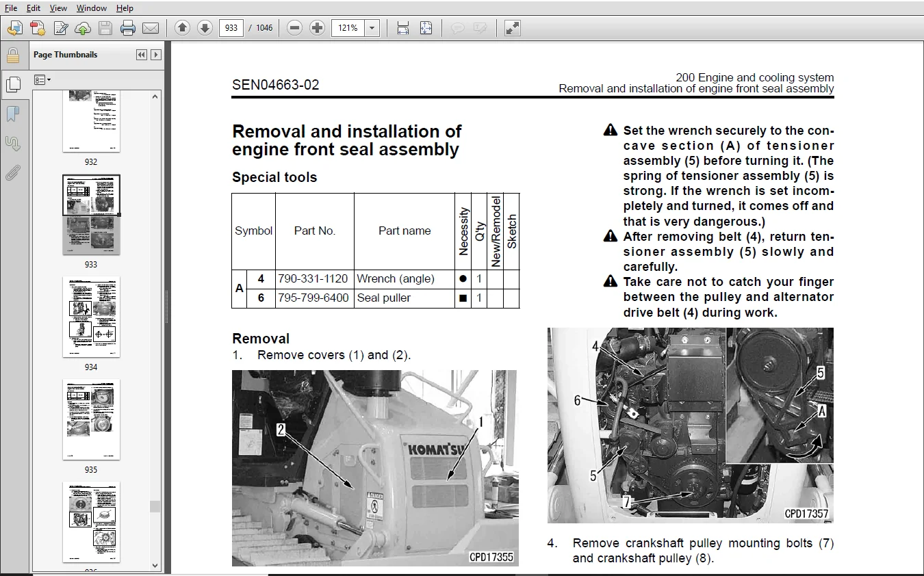Screen dimensions: 924x576
Task: Click the 'Special tools' heading
Action: (274, 177)
